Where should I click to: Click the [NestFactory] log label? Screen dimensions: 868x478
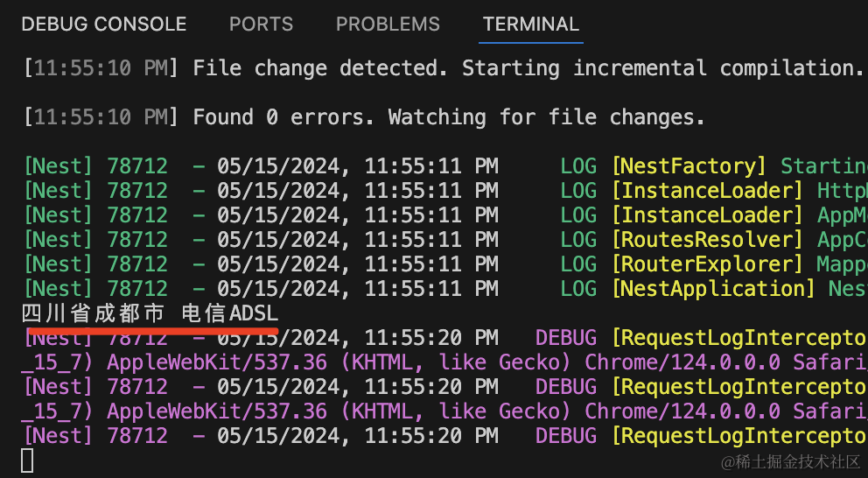coord(689,166)
